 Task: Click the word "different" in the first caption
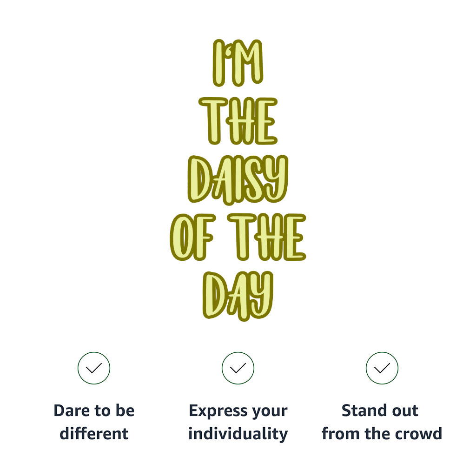pyautogui.click(x=94, y=434)
